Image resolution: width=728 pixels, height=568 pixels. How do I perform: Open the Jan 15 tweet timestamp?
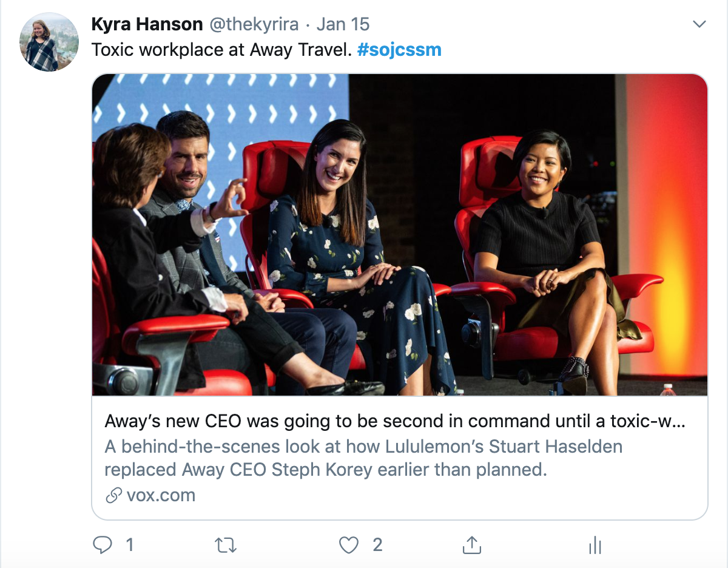(343, 25)
